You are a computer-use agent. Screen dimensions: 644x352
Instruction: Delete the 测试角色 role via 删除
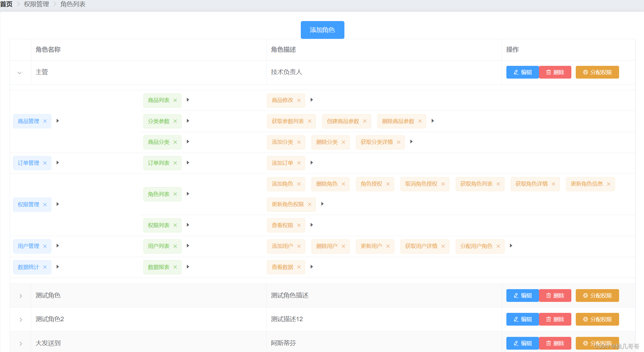pyautogui.click(x=555, y=296)
